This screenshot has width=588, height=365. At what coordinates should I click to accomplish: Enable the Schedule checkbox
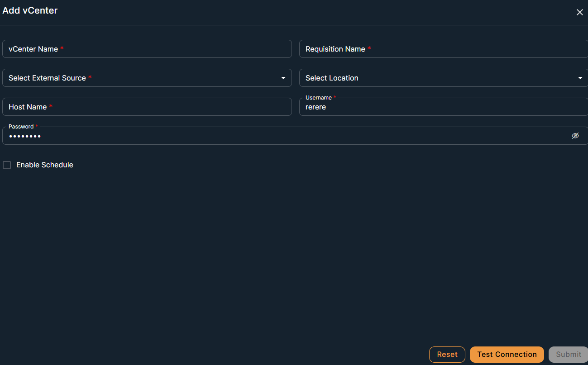click(7, 165)
